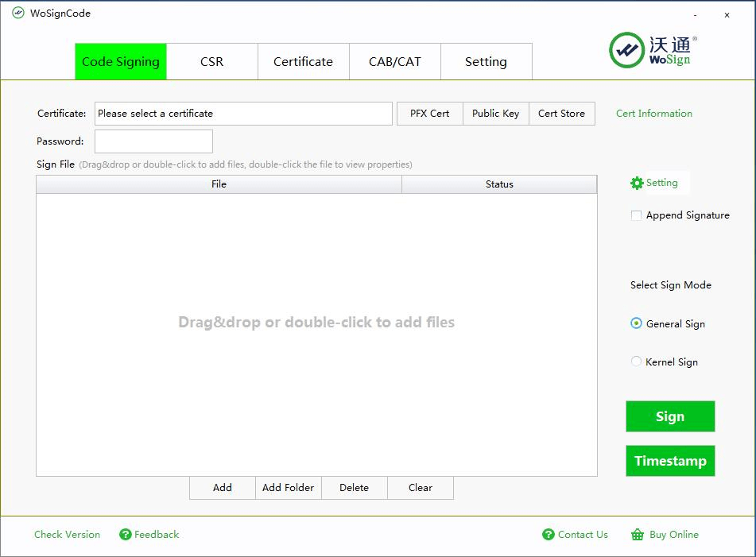Enable the Append Signature checkbox

click(x=636, y=215)
